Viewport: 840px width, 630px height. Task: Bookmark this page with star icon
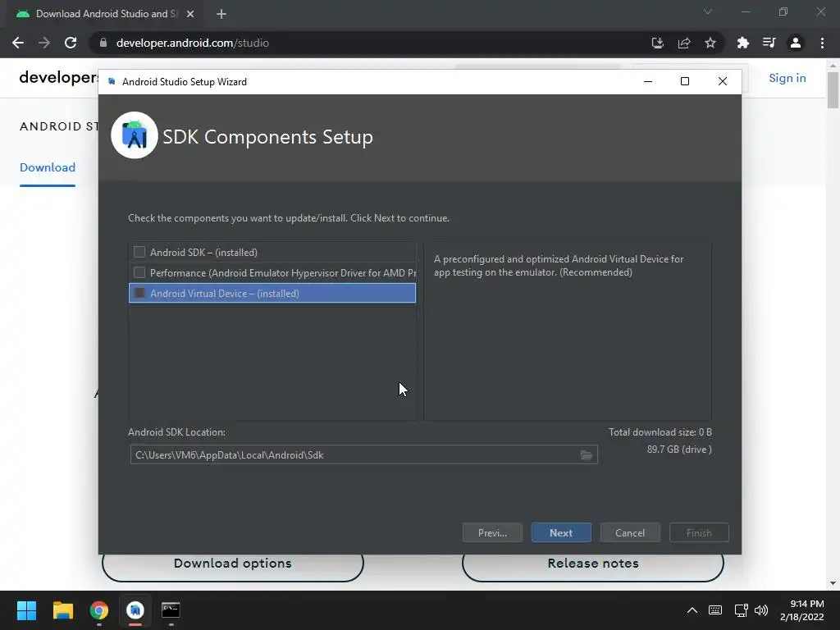[710, 43]
